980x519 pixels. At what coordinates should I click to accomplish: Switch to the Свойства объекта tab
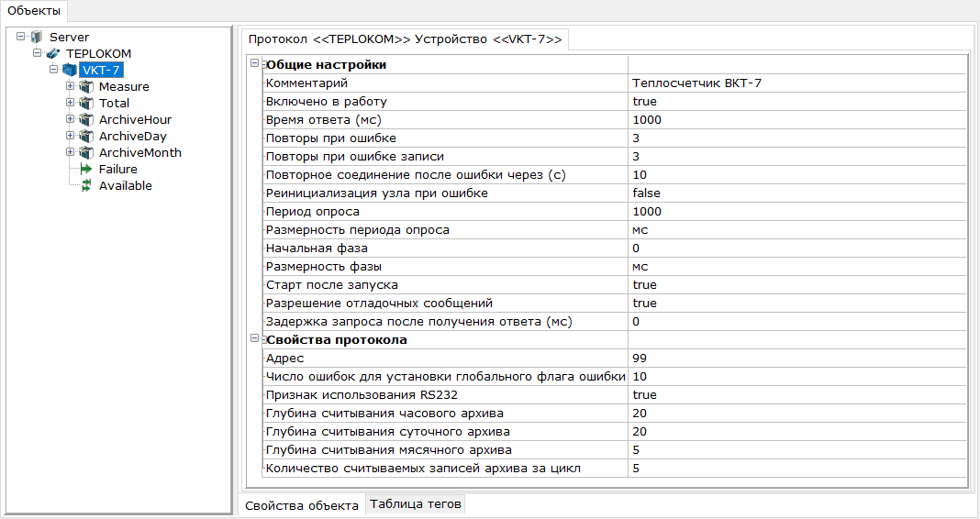(x=301, y=505)
